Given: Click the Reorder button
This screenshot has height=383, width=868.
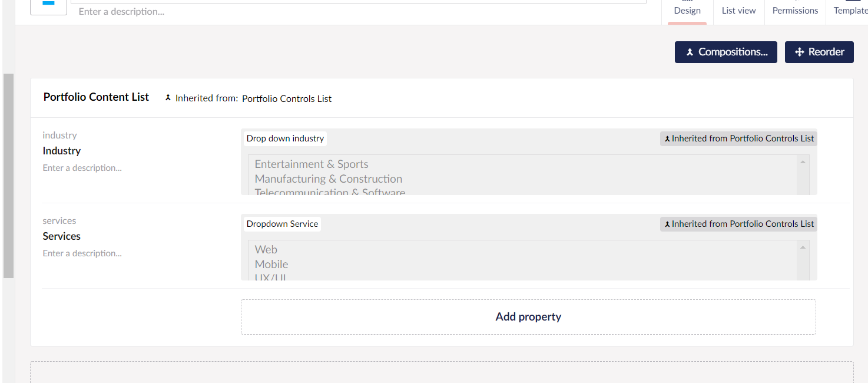Looking at the screenshot, I should (x=819, y=52).
